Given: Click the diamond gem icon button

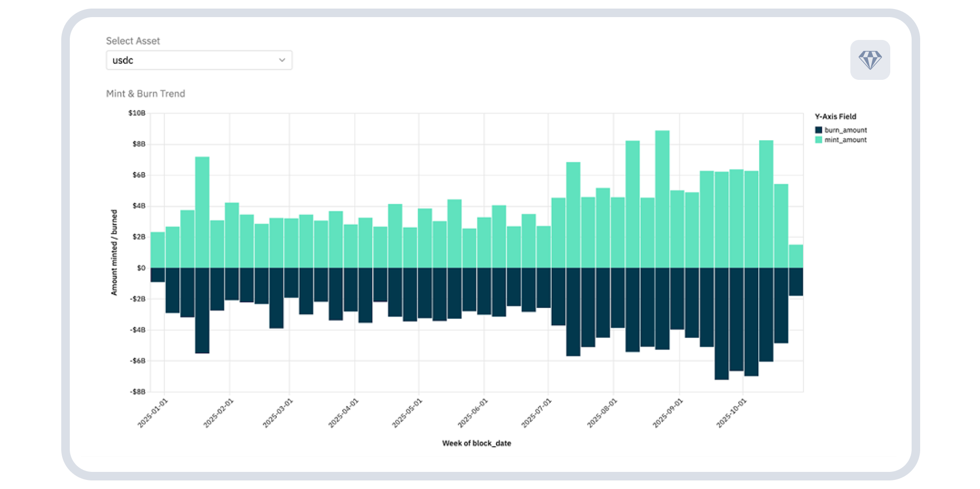Looking at the screenshot, I should pos(870,60).
